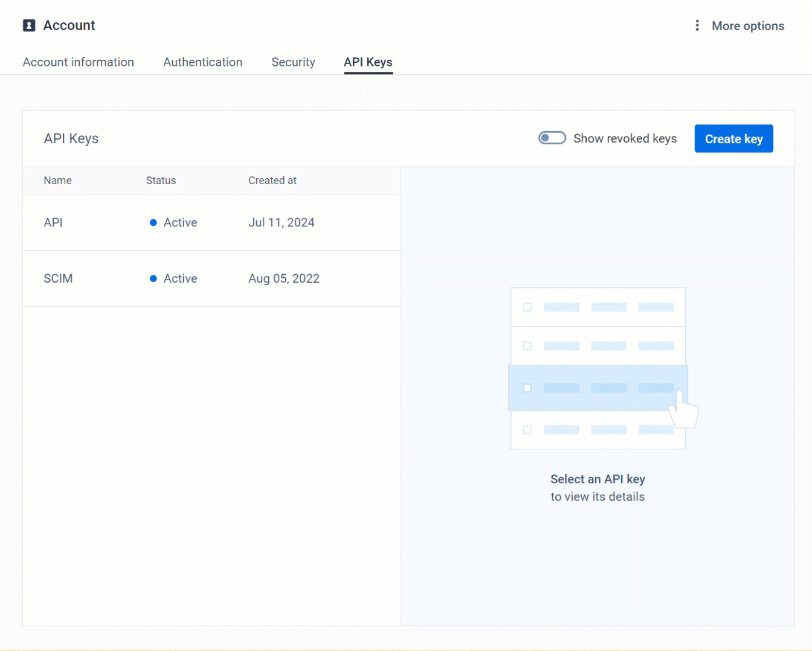Click the Status column header
The width and height of the screenshot is (812, 651).
click(x=161, y=180)
